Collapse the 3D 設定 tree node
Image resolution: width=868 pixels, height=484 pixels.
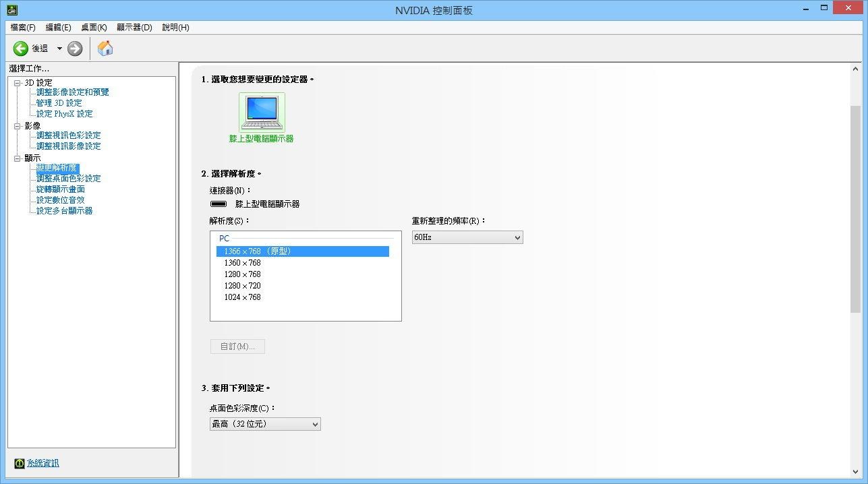tap(18, 82)
